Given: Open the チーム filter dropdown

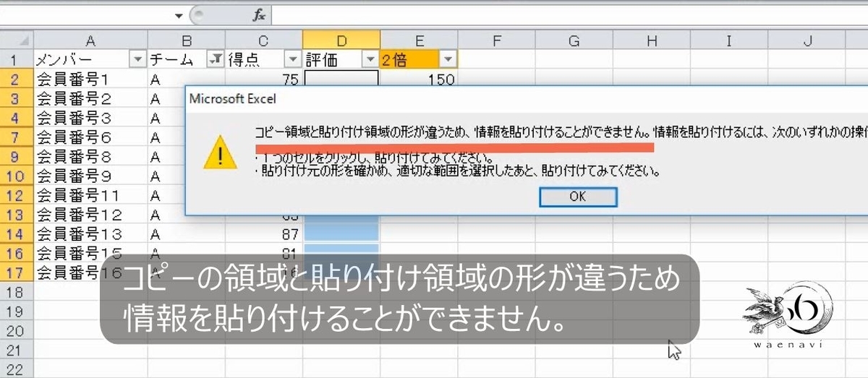Looking at the screenshot, I should click(215, 60).
